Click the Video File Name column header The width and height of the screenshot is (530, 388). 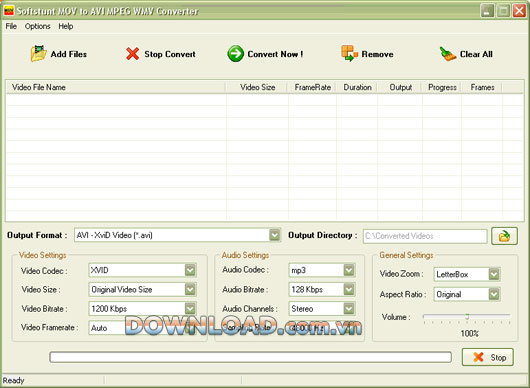coord(116,87)
